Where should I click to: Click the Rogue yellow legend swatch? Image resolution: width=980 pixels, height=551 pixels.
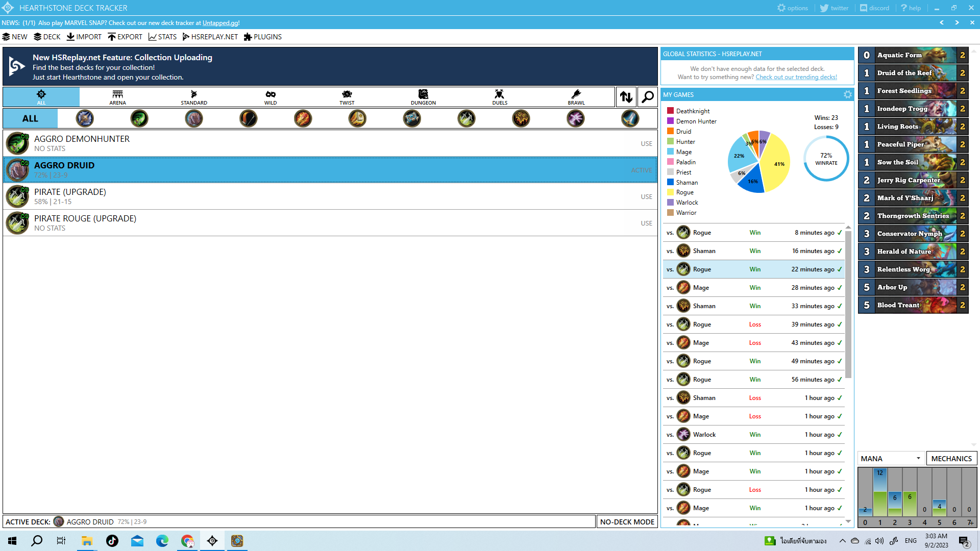[x=670, y=192]
